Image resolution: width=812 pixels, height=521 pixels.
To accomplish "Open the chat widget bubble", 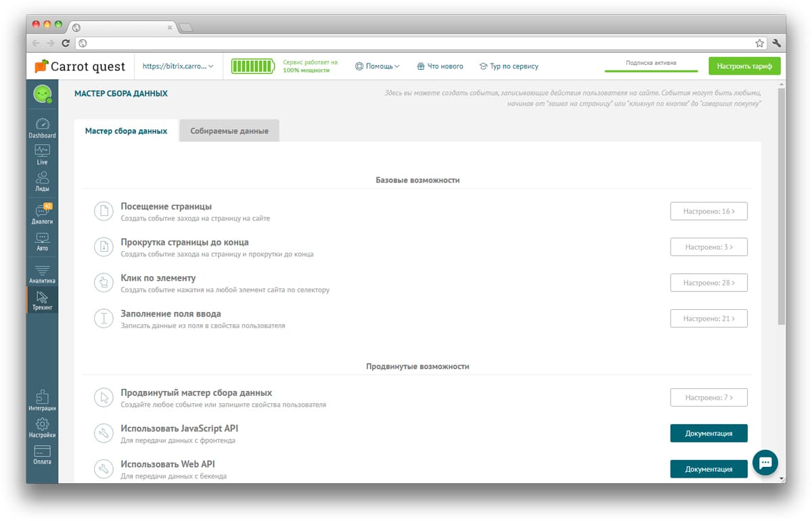I will (x=765, y=463).
